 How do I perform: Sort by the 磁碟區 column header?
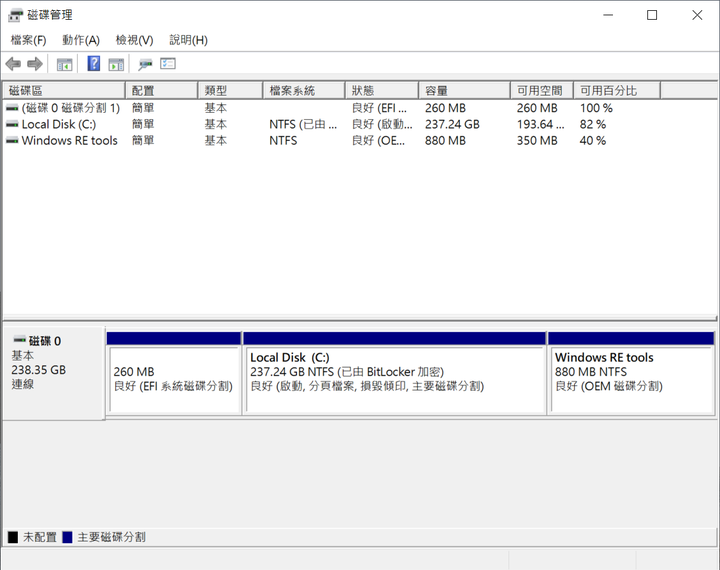coord(64,90)
